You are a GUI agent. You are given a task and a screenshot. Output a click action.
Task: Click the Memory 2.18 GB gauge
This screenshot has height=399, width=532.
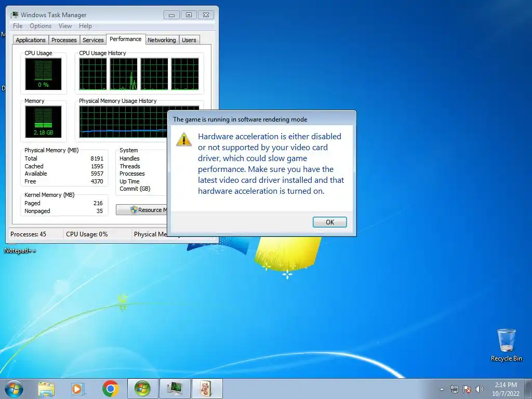coord(43,122)
